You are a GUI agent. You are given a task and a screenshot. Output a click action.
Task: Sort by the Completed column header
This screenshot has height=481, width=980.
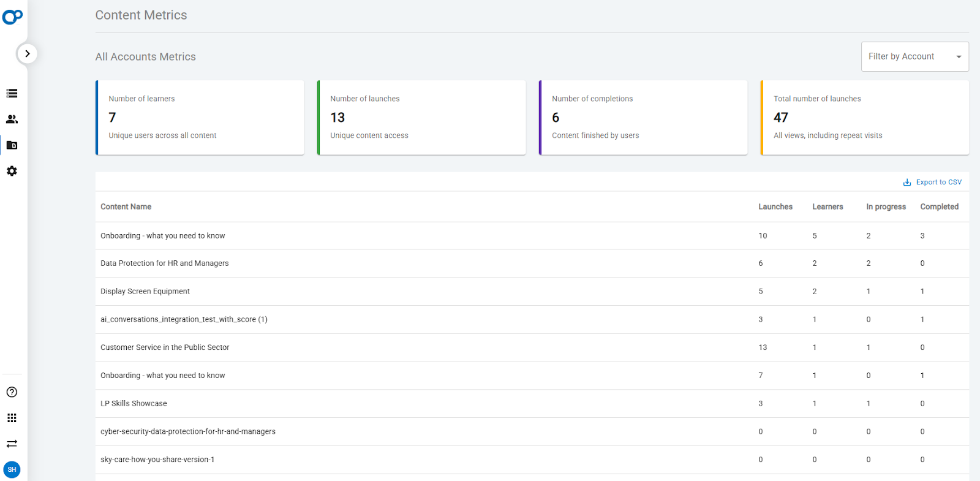(939, 206)
